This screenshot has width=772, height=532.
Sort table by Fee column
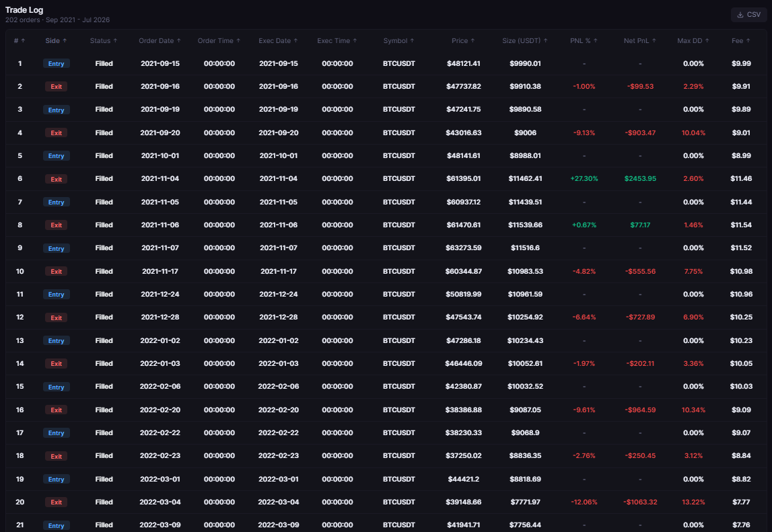[741, 41]
